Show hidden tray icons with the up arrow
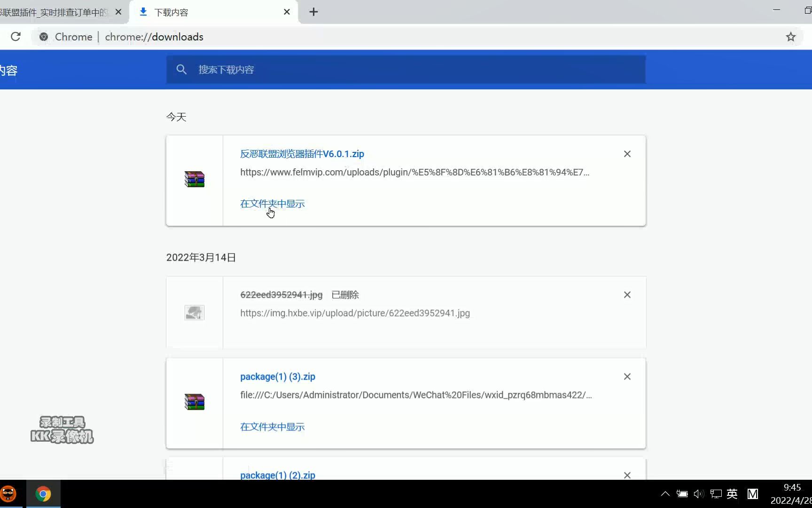The width and height of the screenshot is (812, 508). (x=665, y=494)
